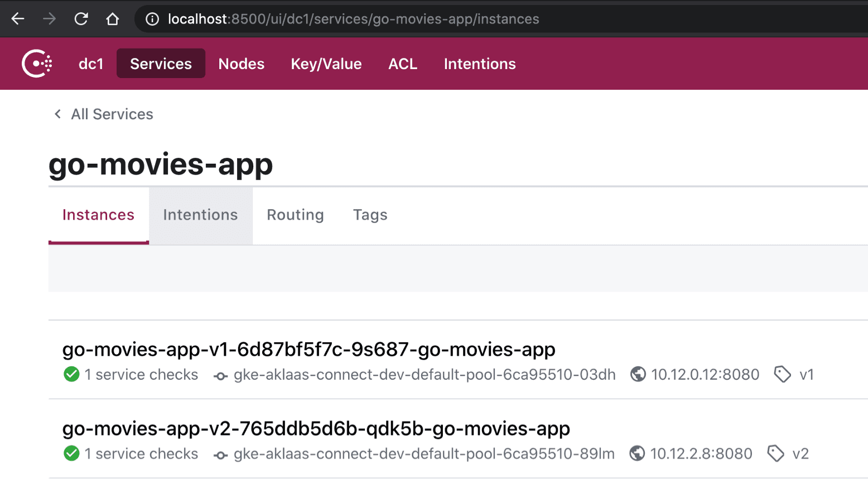Click the browser address bar URL
The height and width of the screenshot is (494, 868).
[353, 19]
